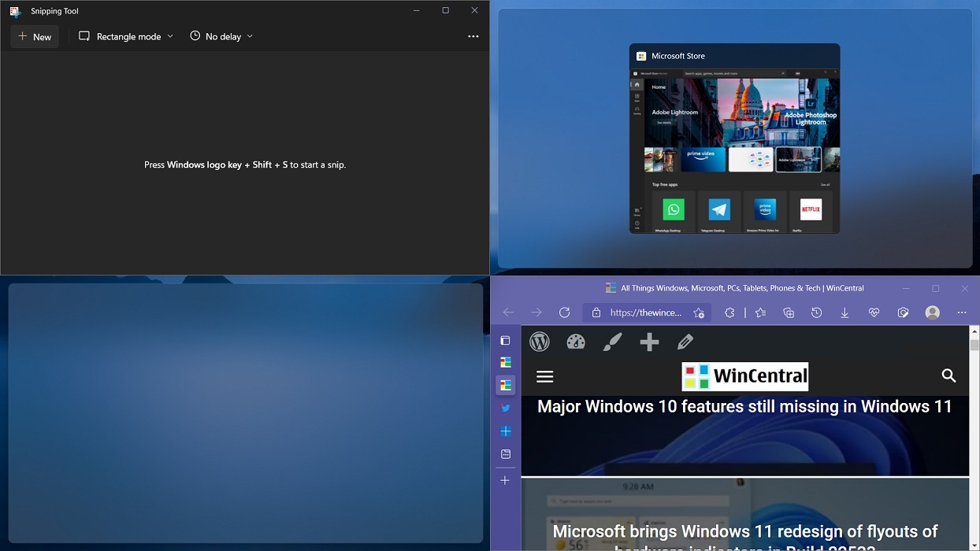Image resolution: width=980 pixels, height=551 pixels.
Task: Open Snipping Tool's See more menu
Action: pos(473,36)
